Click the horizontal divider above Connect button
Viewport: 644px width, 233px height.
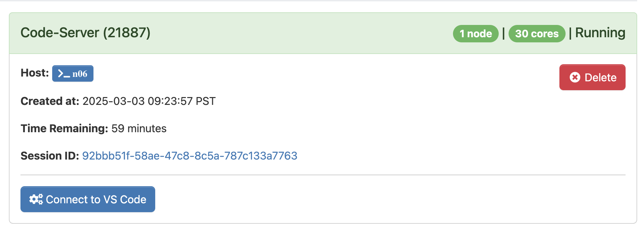[x=323, y=175]
